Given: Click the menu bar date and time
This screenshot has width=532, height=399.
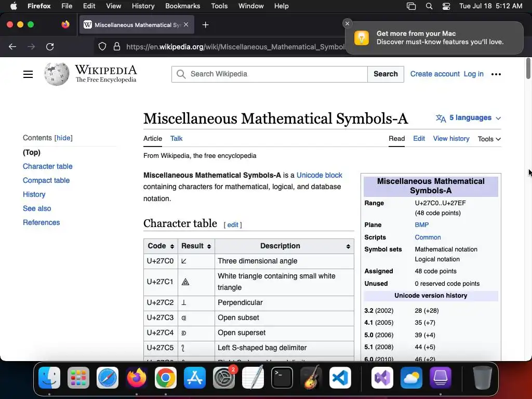Looking at the screenshot, I should click(x=490, y=6).
